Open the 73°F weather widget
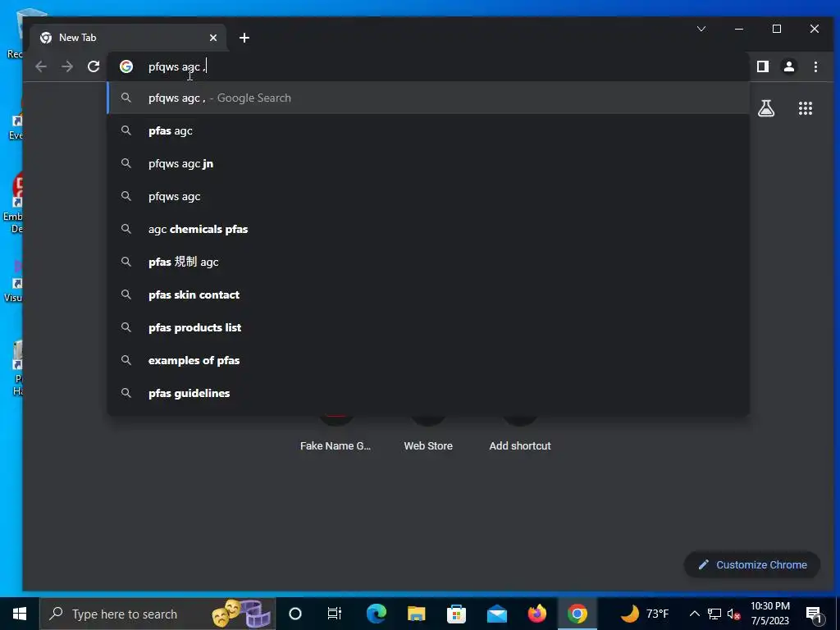The height and width of the screenshot is (630, 840). pyautogui.click(x=645, y=614)
